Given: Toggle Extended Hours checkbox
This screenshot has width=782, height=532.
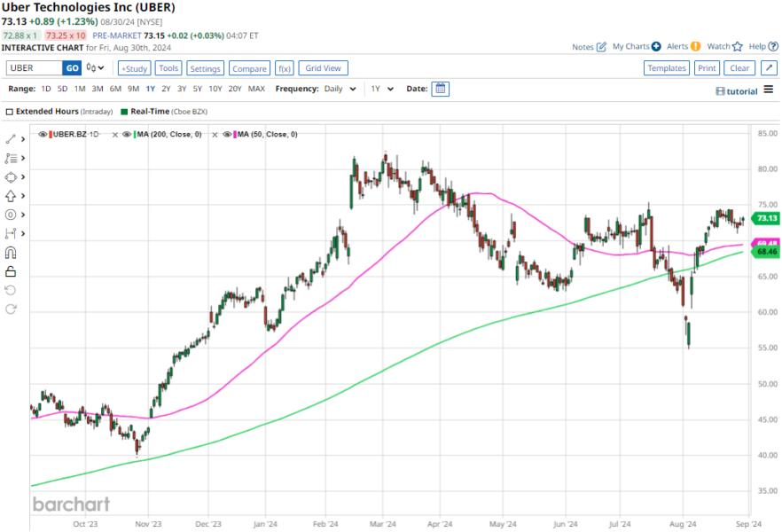Looking at the screenshot, I should click(10, 112).
